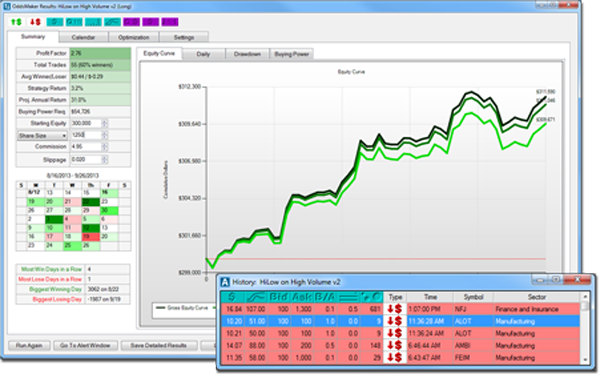Click the Save Detailed Results button
The height and width of the screenshot is (374, 600).
159,345
